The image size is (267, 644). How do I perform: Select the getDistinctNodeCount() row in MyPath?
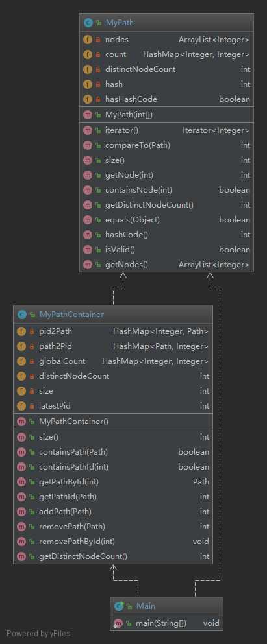pos(166,205)
